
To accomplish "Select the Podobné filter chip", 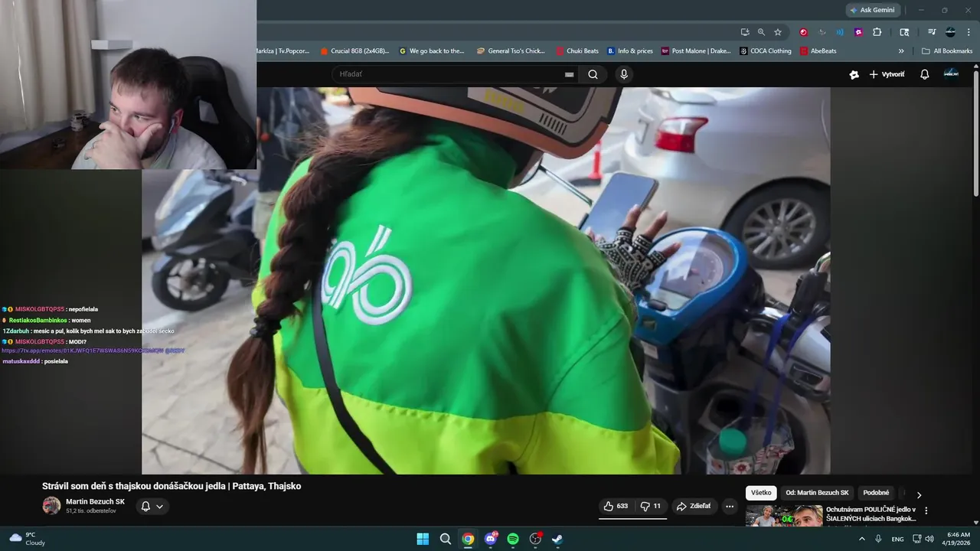I will pyautogui.click(x=876, y=493).
